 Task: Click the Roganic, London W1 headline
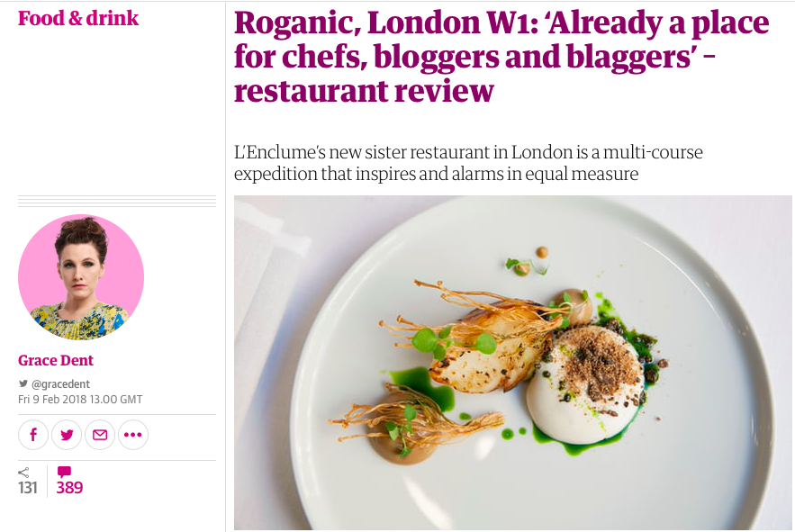tap(501, 57)
